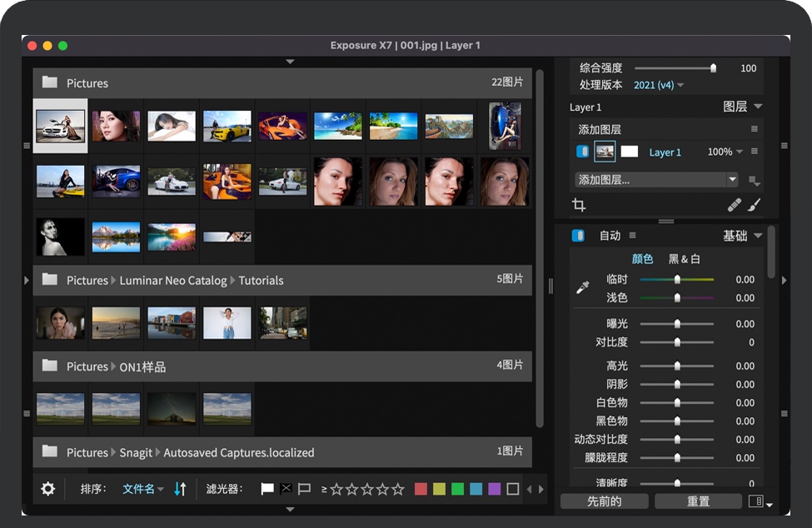Filter by white pick flag

(x=267, y=489)
